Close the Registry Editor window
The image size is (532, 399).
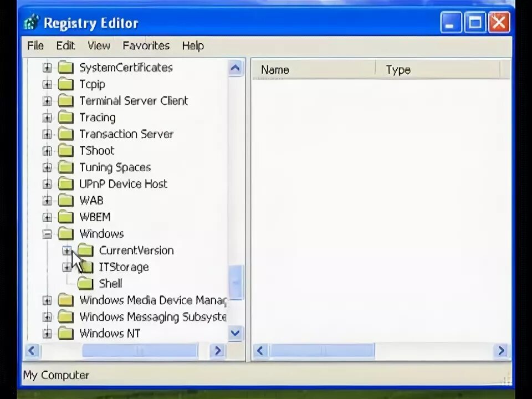499,22
